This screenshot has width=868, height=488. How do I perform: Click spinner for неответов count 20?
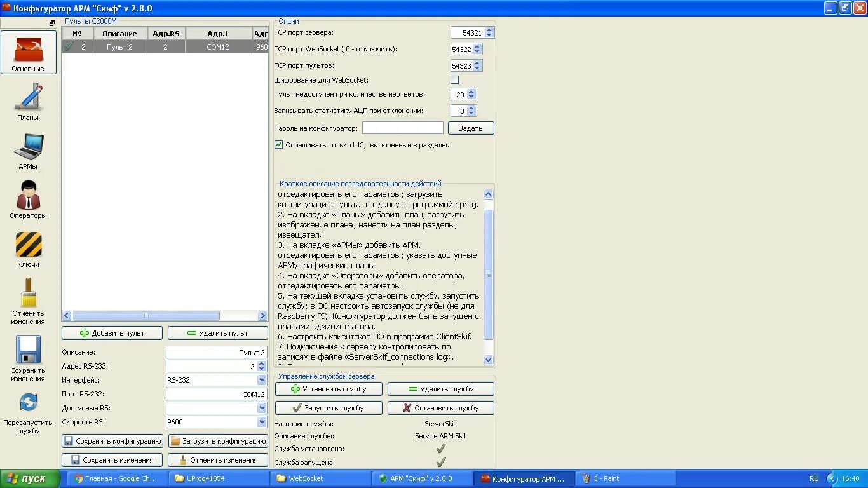point(471,94)
